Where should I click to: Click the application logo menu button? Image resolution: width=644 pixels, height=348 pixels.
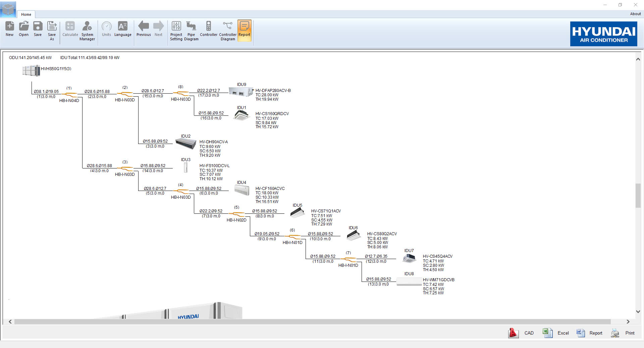8,9
